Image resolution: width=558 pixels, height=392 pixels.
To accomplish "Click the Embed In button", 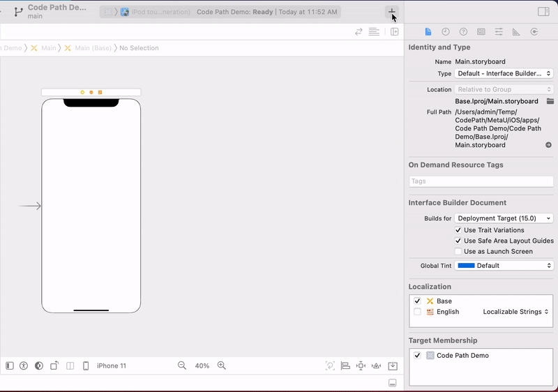I will coord(393,365).
